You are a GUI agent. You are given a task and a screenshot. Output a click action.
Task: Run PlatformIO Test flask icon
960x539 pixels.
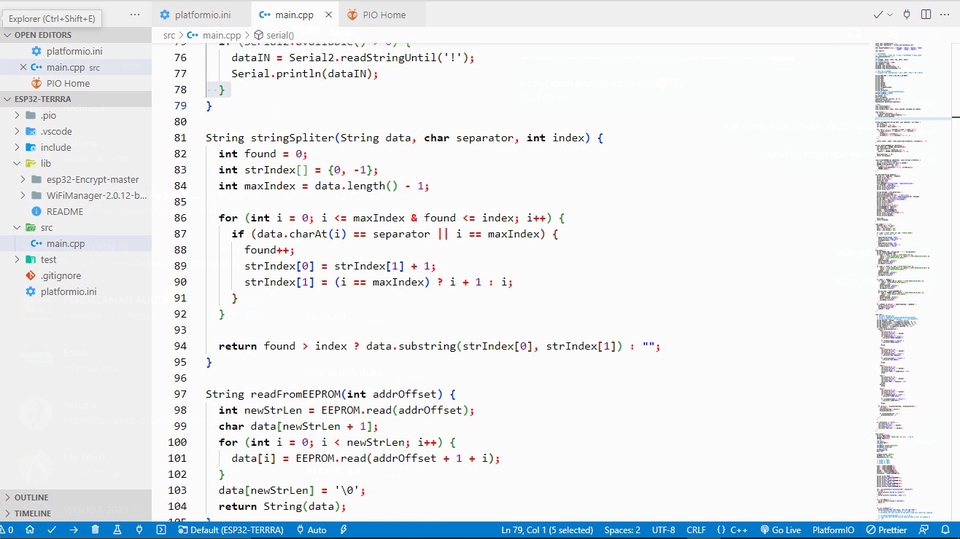117,530
